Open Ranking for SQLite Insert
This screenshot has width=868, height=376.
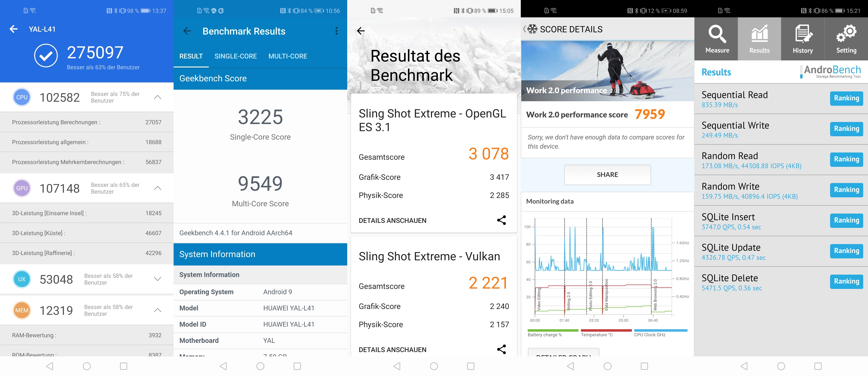(846, 221)
